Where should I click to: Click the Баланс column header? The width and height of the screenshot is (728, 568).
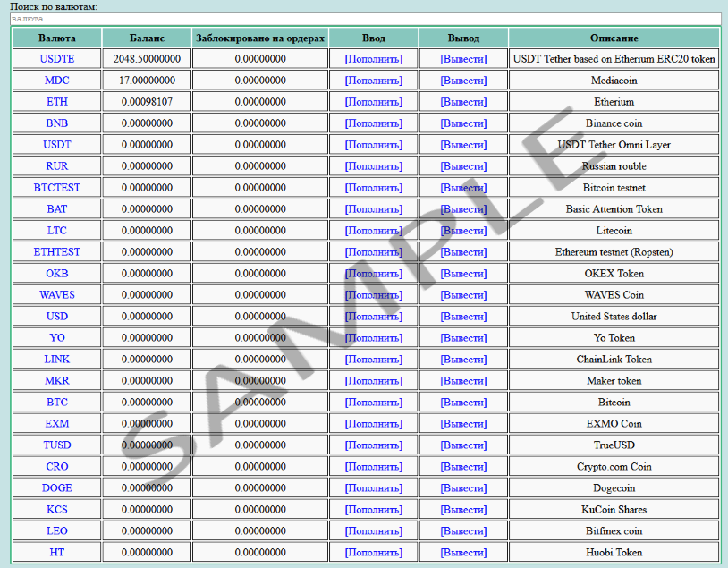point(147,38)
